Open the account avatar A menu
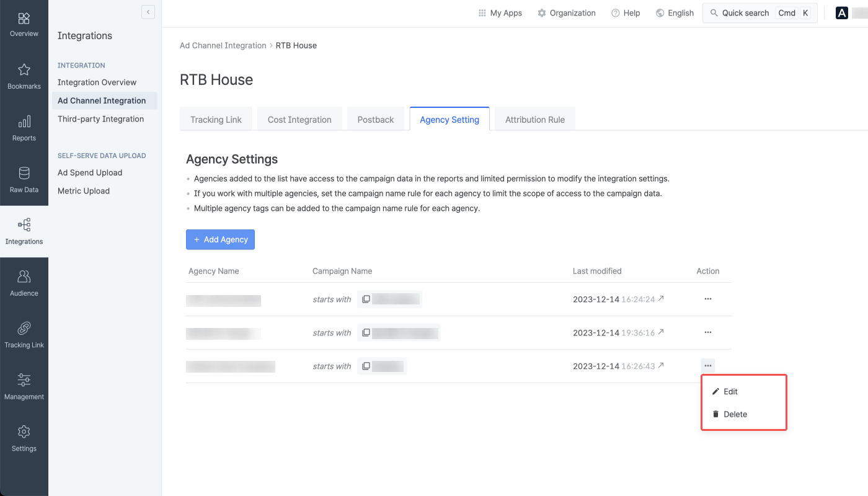The width and height of the screenshot is (868, 496). coord(841,13)
